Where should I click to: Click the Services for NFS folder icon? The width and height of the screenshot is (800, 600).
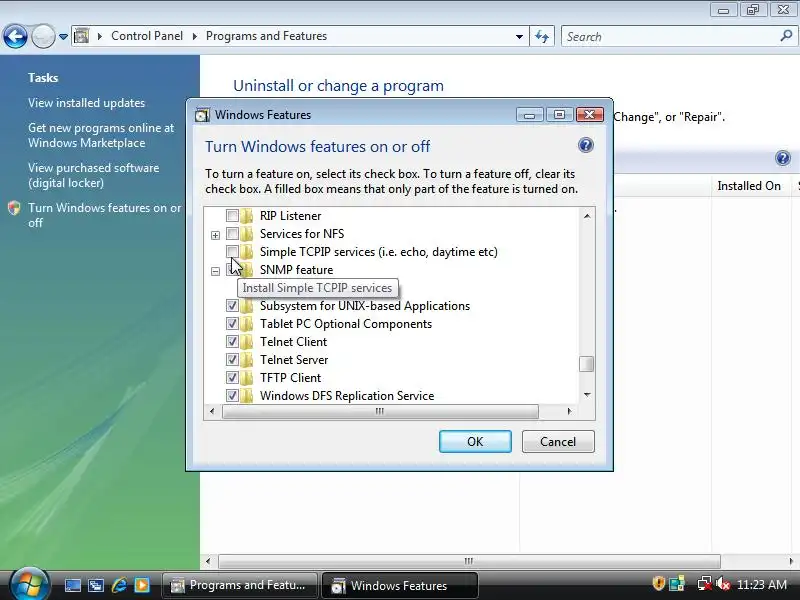[x=247, y=234]
